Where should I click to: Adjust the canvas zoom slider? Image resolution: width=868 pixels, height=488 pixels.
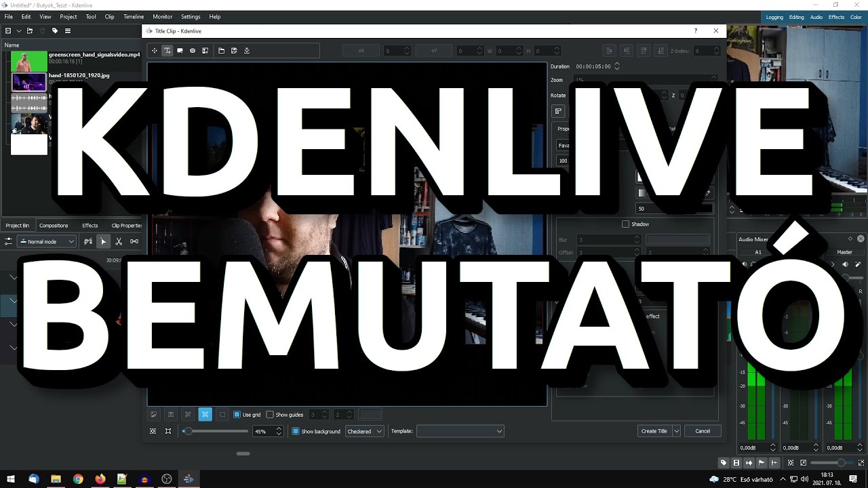tap(216, 431)
